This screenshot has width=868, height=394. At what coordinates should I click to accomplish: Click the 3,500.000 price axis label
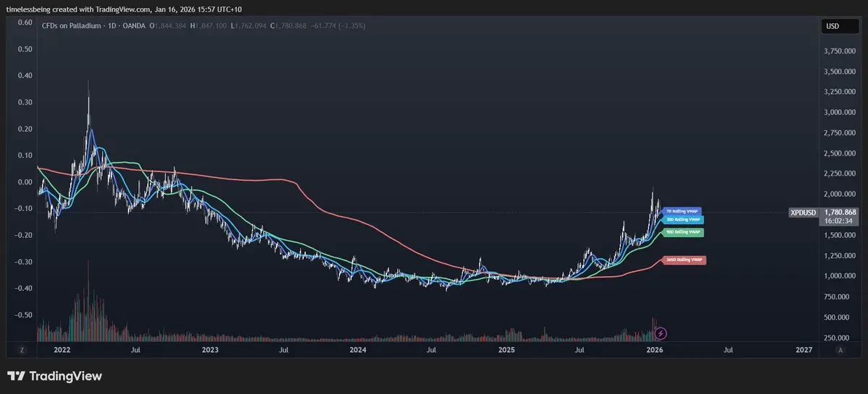[x=841, y=72]
